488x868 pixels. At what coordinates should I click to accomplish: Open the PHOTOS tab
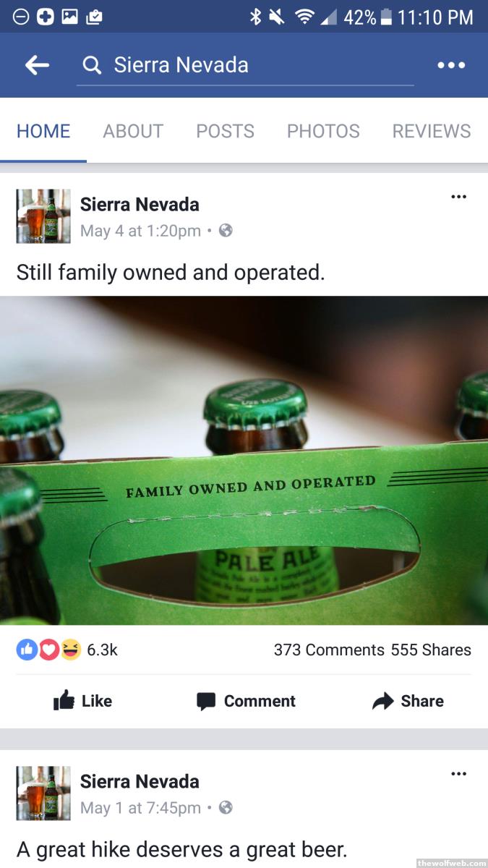point(323,131)
